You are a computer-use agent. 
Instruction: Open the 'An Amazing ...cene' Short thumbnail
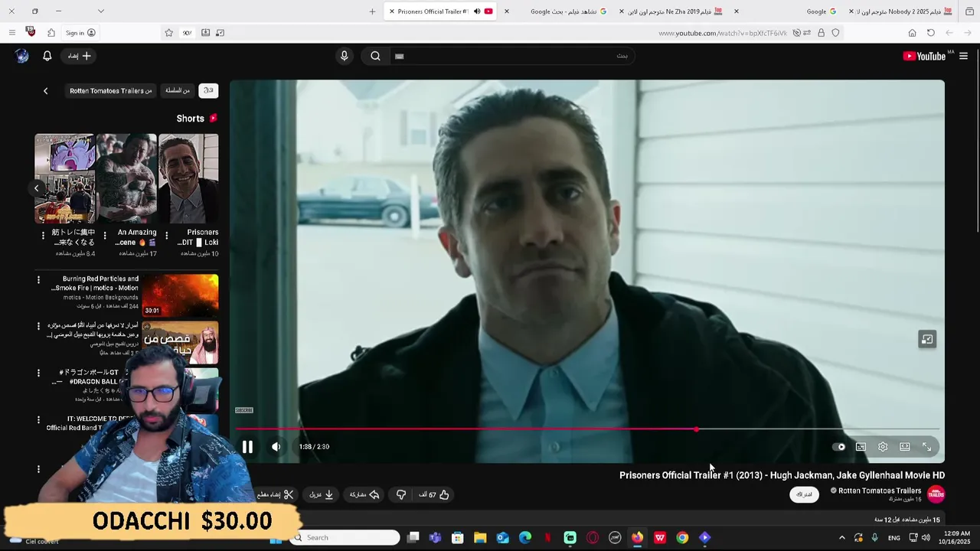pos(126,179)
